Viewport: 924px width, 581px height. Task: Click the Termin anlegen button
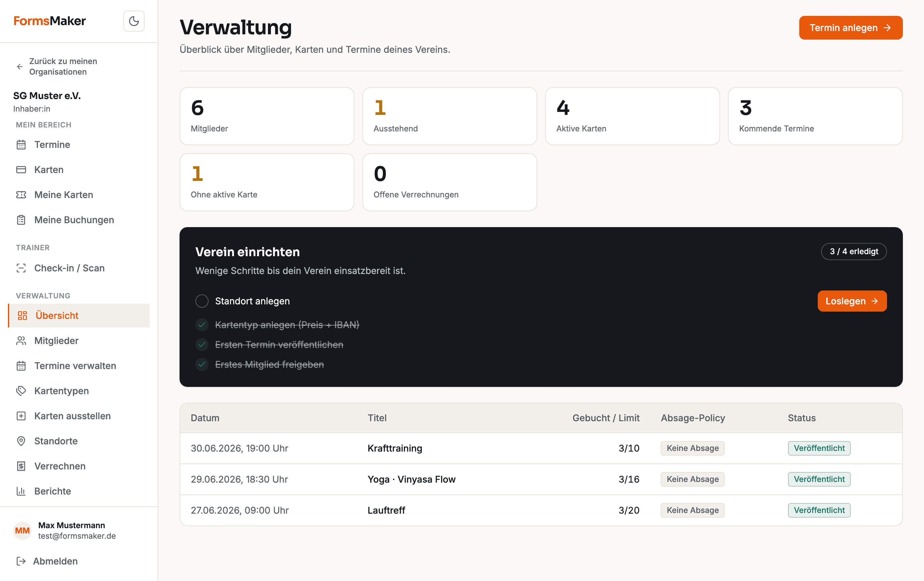pos(851,28)
